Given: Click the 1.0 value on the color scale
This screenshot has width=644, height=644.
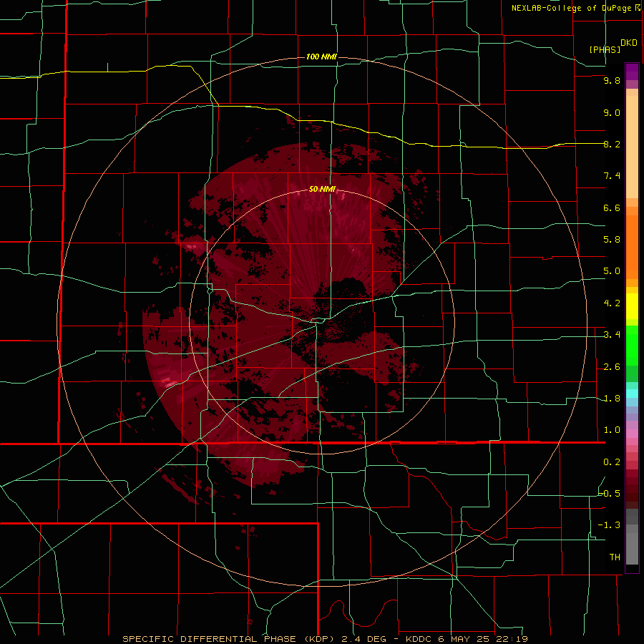Looking at the screenshot, I should pos(612,430).
